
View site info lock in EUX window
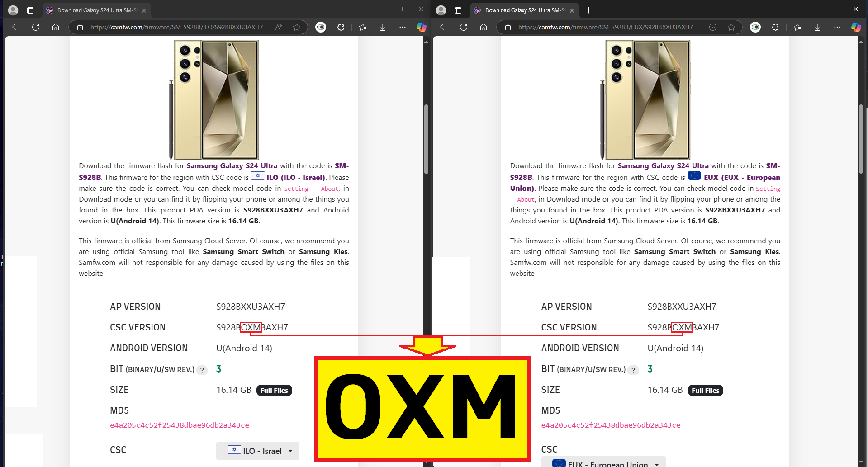[508, 27]
